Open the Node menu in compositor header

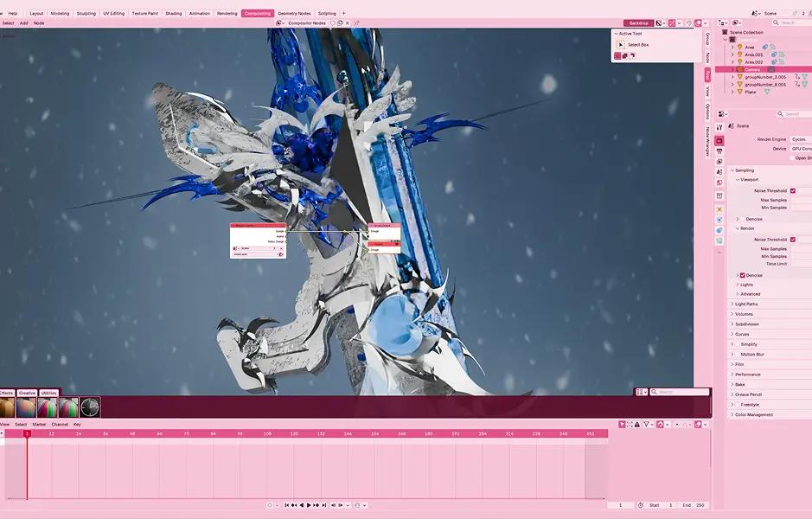tap(39, 23)
